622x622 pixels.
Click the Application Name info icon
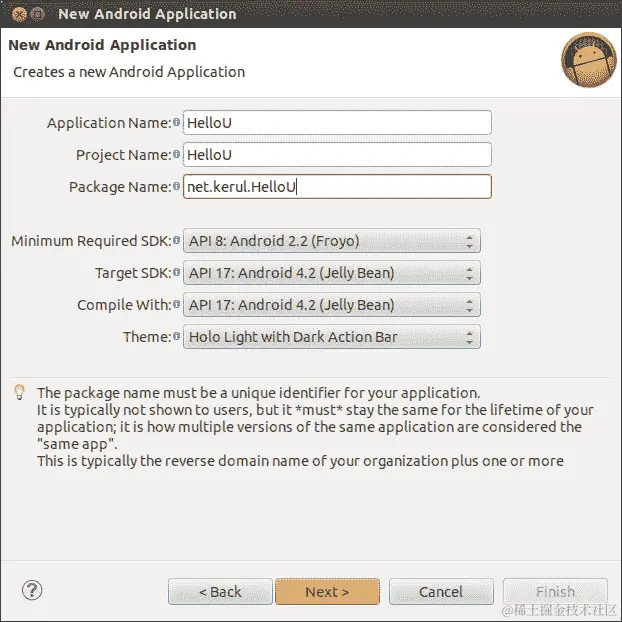(177, 123)
